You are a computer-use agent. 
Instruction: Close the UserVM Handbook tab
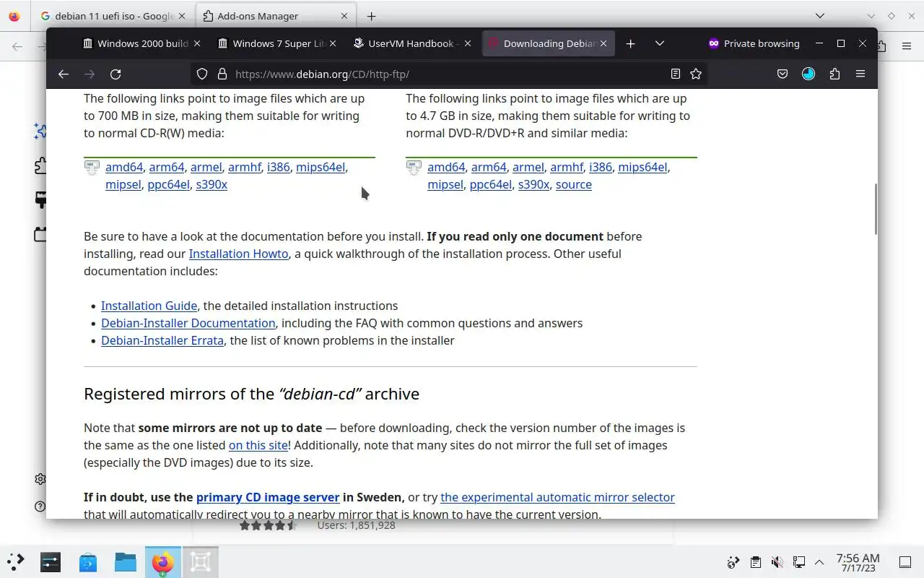467,43
